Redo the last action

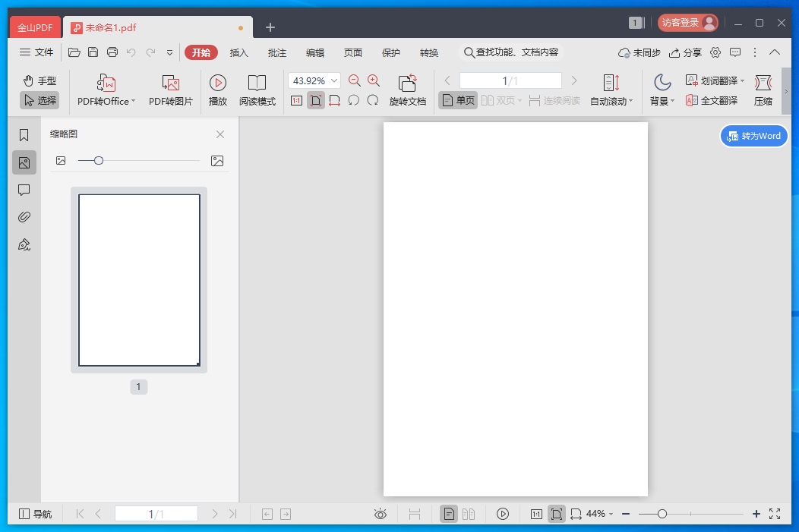(x=151, y=52)
